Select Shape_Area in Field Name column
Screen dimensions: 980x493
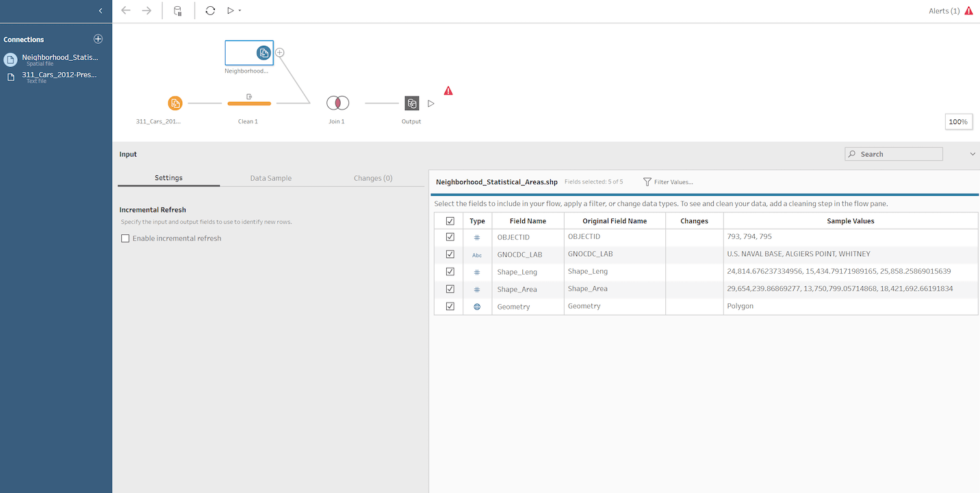(x=517, y=290)
